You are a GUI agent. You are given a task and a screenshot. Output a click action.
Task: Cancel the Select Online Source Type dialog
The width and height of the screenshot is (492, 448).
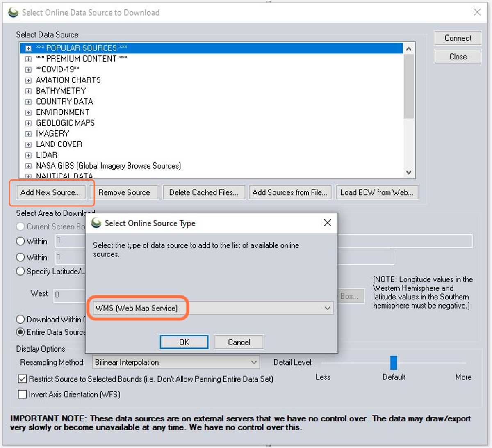coord(239,342)
